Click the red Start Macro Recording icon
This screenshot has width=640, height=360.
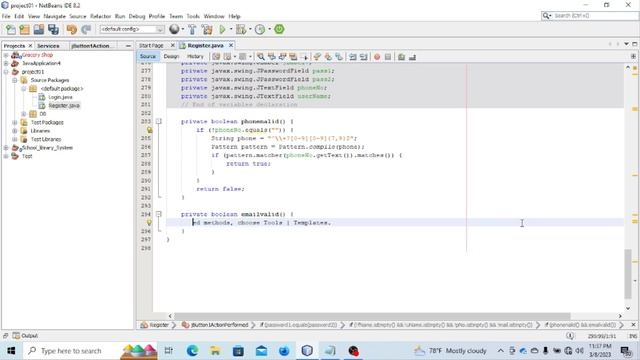click(x=377, y=57)
